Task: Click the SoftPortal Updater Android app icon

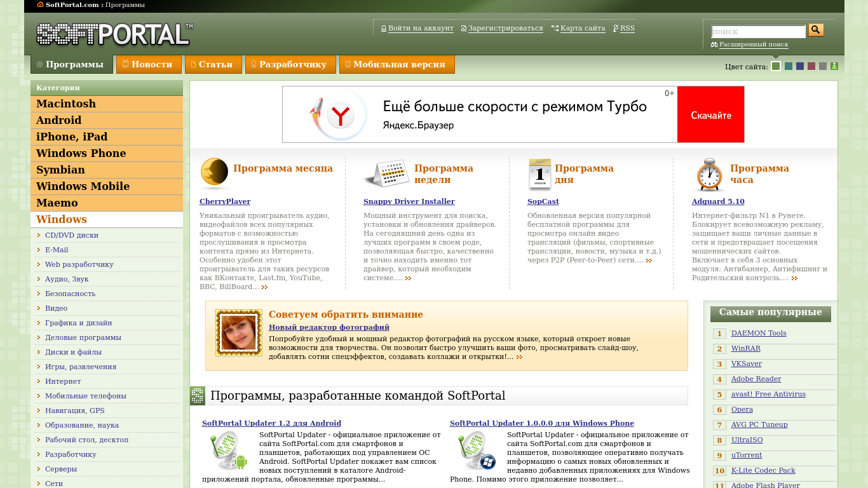Action: click(x=228, y=451)
